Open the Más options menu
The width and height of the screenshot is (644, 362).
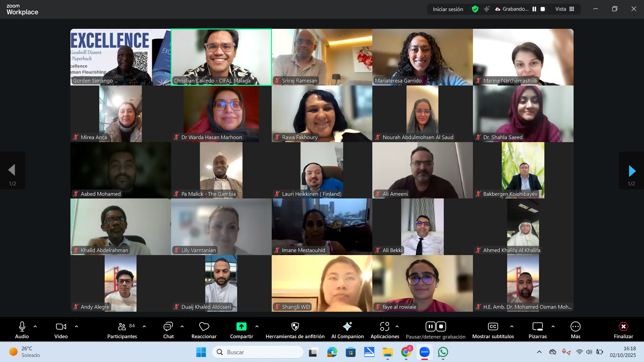tap(575, 326)
